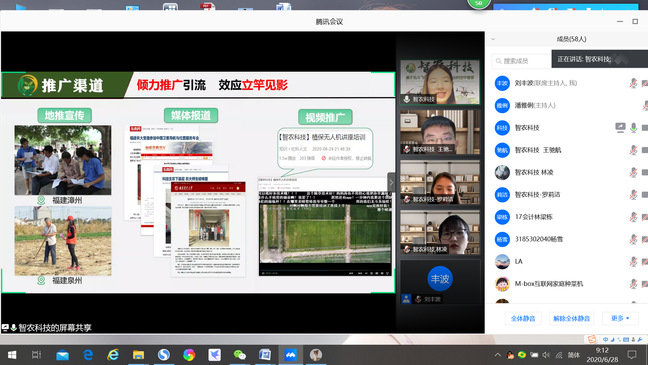The image size is (648, 365).
Task: Click cartoon avatar of M-box互联网家庭种菜机
Action: click(502, 284)
